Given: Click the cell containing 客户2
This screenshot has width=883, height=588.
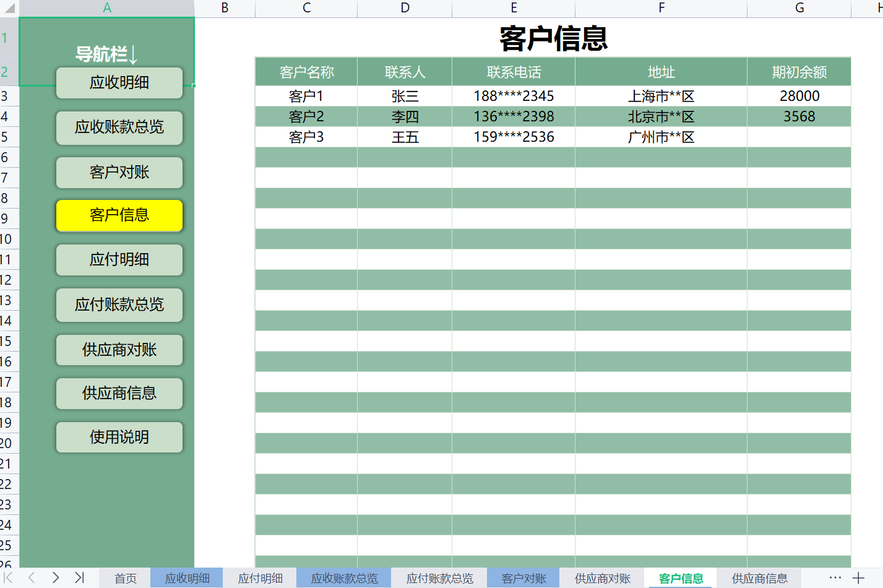Looking at the screenshot, I should click(306, 116).
